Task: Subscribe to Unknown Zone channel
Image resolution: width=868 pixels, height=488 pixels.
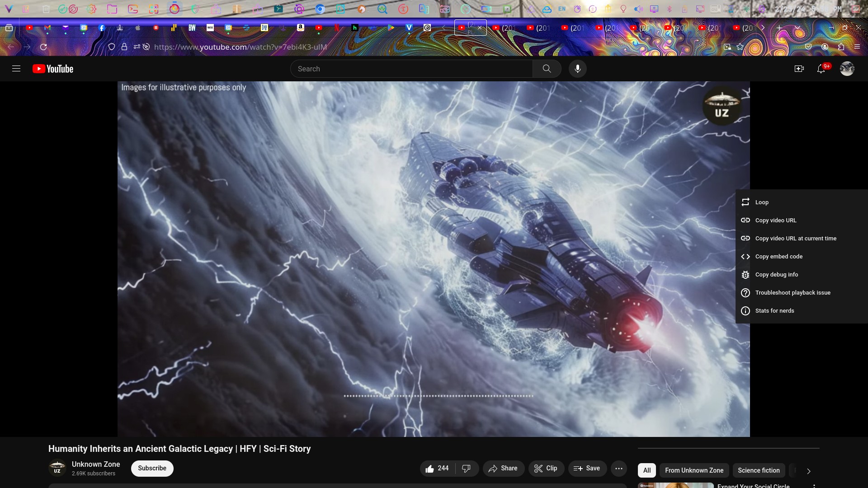Action: 152,469
